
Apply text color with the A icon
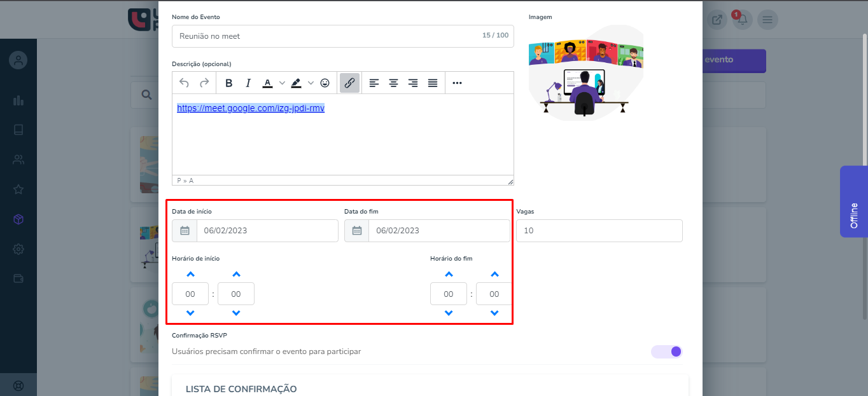pos(267,83)
